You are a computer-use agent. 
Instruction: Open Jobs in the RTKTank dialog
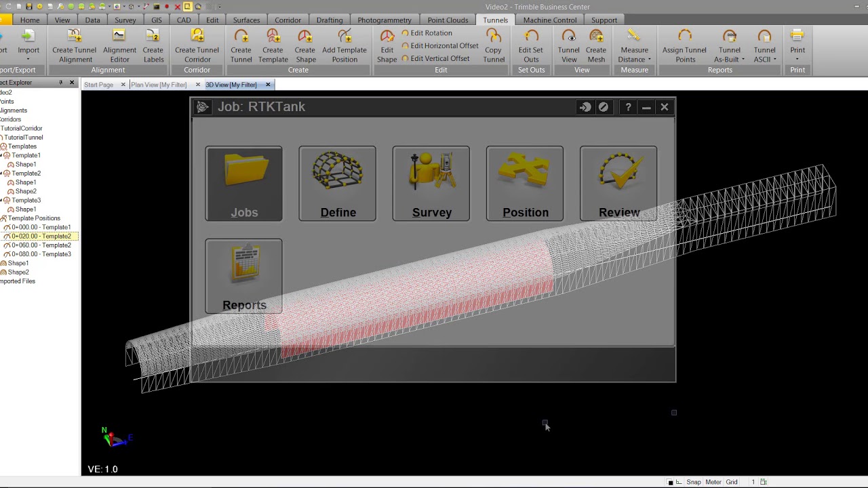[243, 184]
